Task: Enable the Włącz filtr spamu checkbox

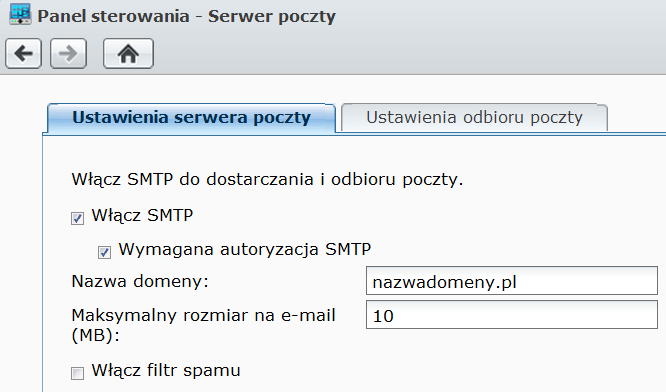Action: point(77,373)
